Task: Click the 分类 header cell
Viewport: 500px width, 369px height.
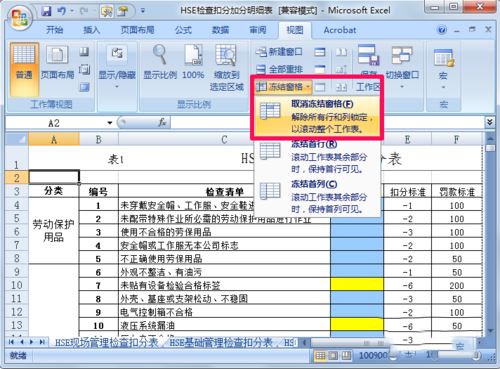Action: [x=54, y=191]
